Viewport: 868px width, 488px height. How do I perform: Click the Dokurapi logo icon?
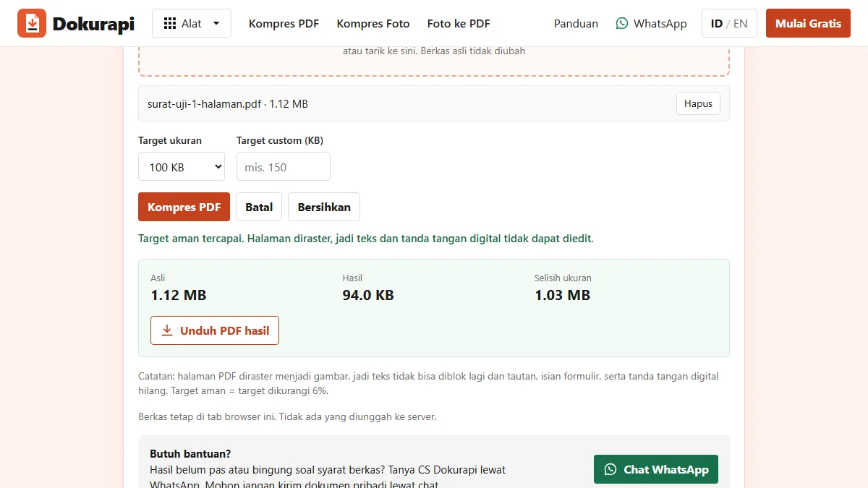coord(32,23)
